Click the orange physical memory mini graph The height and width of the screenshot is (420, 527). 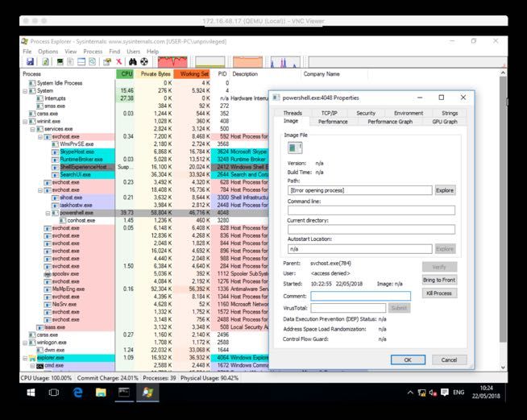(x=247, y=62)
